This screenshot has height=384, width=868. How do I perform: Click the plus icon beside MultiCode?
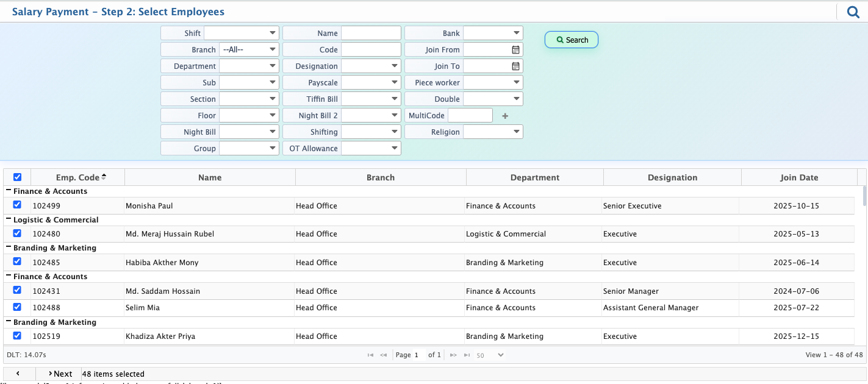click(x=505, y=116)
